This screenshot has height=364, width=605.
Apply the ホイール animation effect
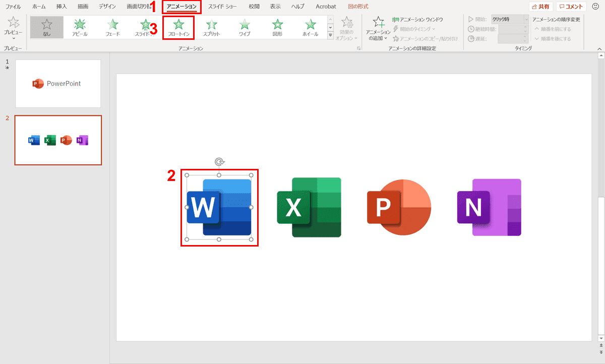(311, 28)
